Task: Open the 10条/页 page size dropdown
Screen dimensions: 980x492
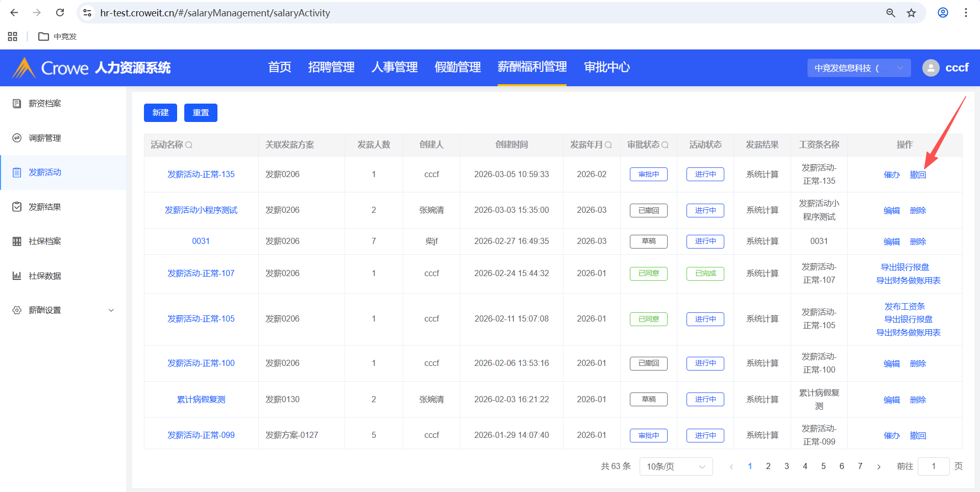Action: click(675, 466)
